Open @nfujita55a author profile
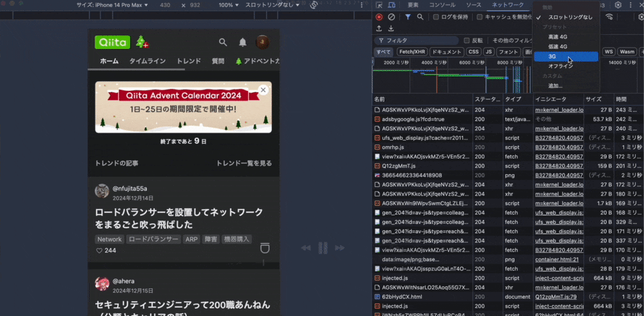Screen dimensions: 644x316 [130, 188]
